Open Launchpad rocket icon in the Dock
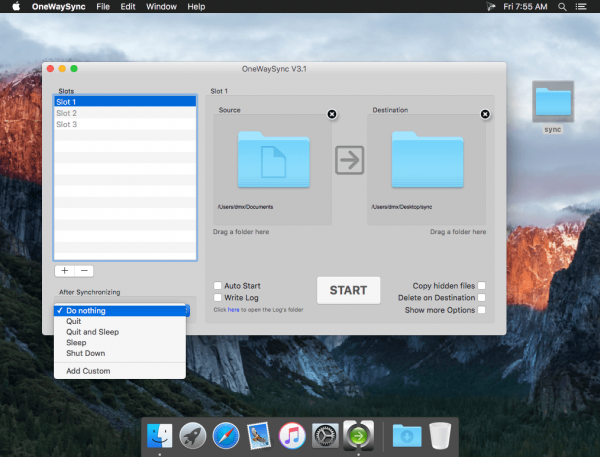Viewport: 600px width, 457px height. pyautogui.click(x=192, y=436)
